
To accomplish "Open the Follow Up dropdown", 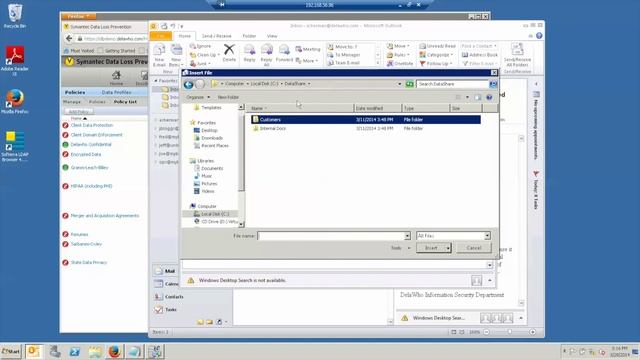I will click(436, 64).
